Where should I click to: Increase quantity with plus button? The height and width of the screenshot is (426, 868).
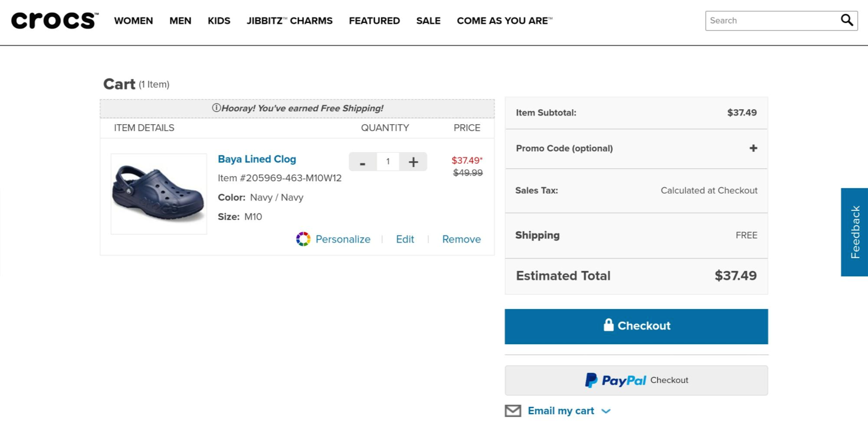[413, 162]
